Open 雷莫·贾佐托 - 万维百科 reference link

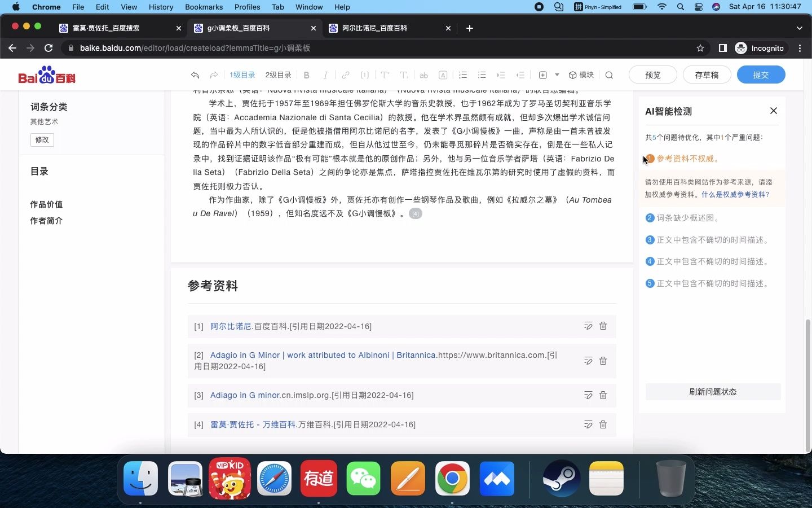[253, 424]
